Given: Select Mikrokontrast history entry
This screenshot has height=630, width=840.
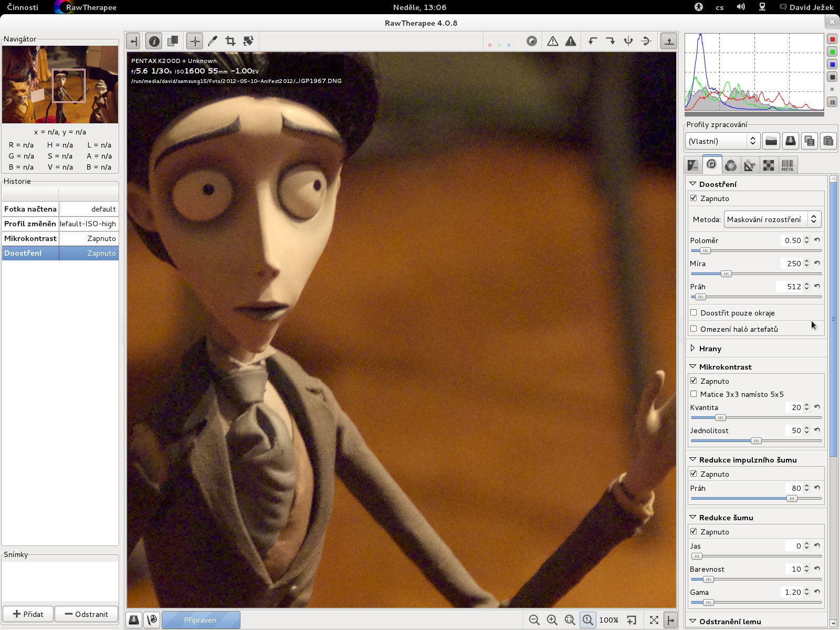Looking at the screenshot, I should point(60,238).
